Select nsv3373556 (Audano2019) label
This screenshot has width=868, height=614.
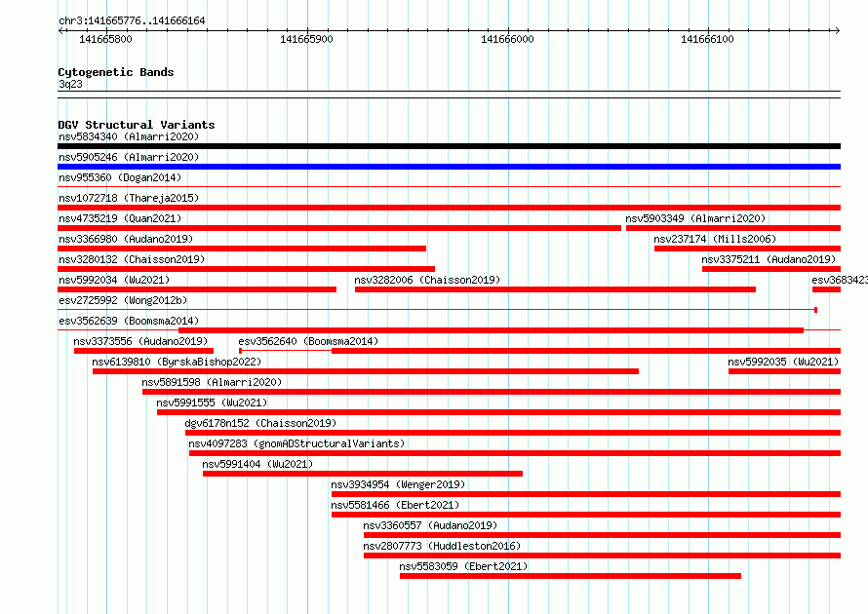coord(140,341)
